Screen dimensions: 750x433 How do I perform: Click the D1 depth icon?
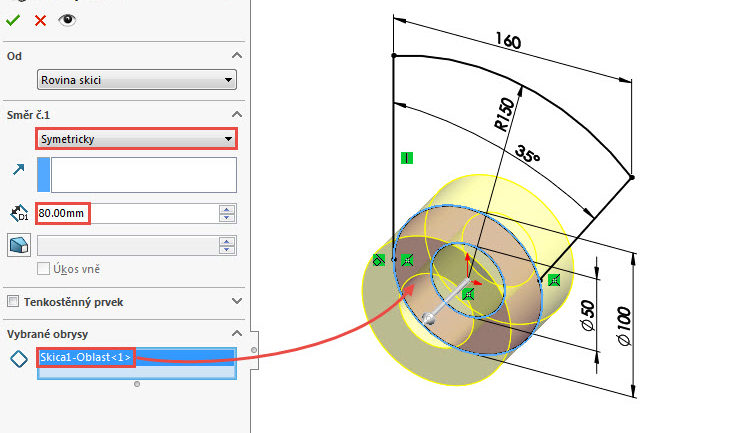click(x=19, y=213)
